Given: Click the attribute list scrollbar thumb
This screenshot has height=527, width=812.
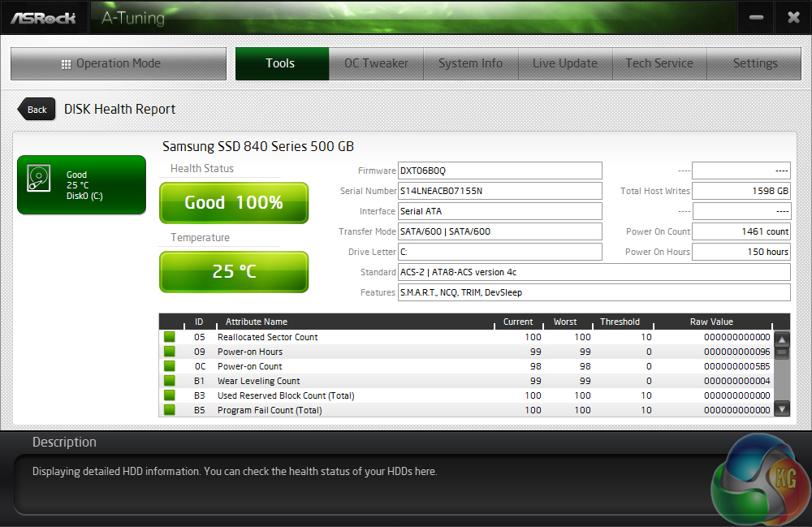Looking at the screenshot, I should (782, 353).
